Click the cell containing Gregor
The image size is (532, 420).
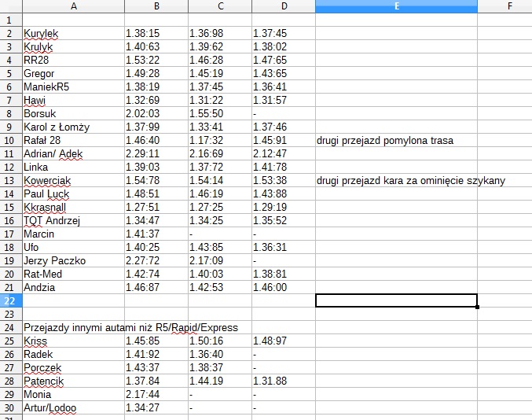pyautogui.click(x=73, y=73)
